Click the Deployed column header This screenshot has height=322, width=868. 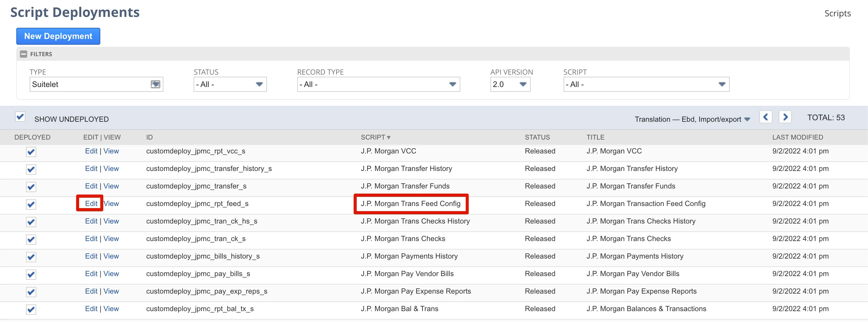[32, 137]
